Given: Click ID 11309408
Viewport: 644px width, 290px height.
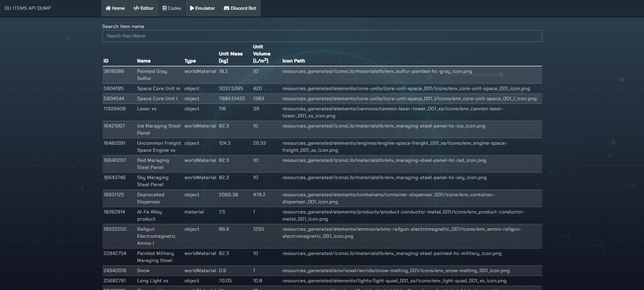Looking at the screenshot, I should [115, 109].
